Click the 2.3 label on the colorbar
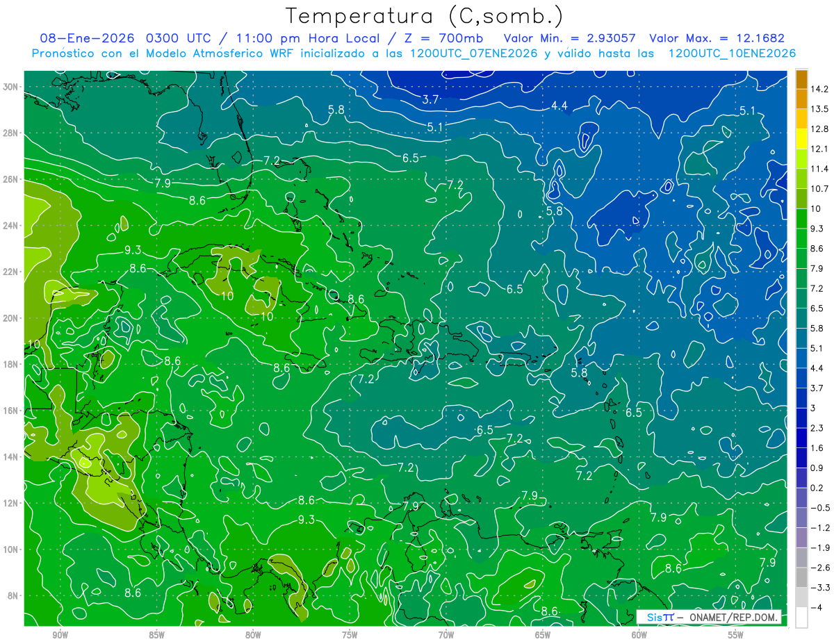Viewport: 834px width, 644px height. tap(817, 428)
